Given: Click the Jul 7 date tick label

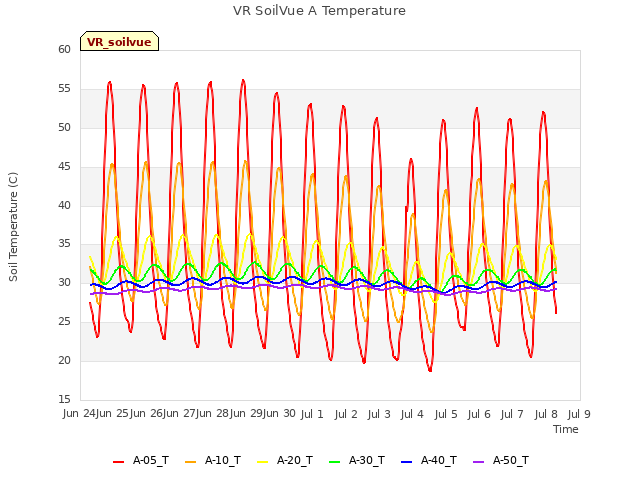Looking at the screenshot, I should [x=512, y=414].
